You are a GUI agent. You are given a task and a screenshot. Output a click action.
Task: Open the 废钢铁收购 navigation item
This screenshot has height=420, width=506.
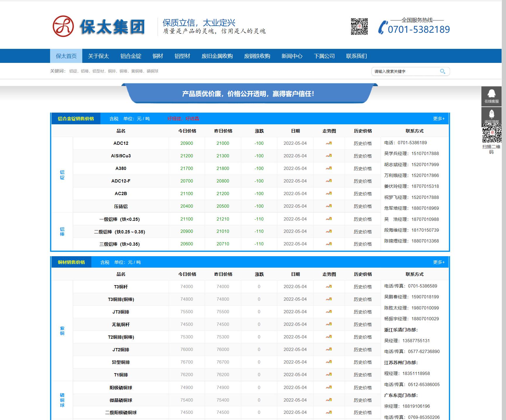click(257, 56)
